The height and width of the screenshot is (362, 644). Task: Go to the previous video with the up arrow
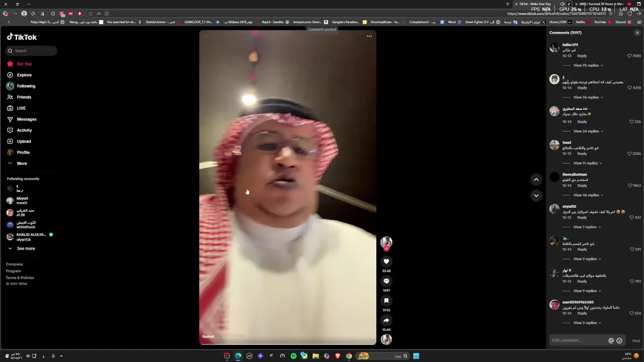pyautogui.click(x=536, y=179)
